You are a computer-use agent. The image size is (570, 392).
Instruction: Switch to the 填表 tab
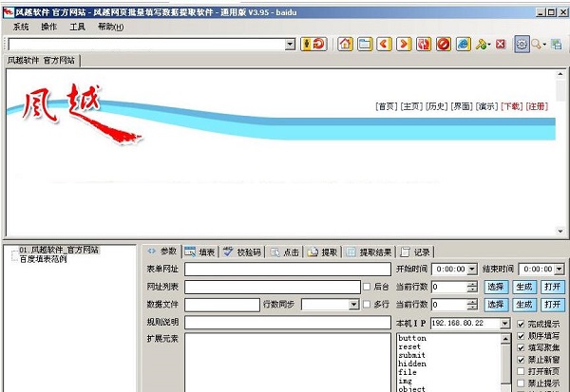click(199, 252)
